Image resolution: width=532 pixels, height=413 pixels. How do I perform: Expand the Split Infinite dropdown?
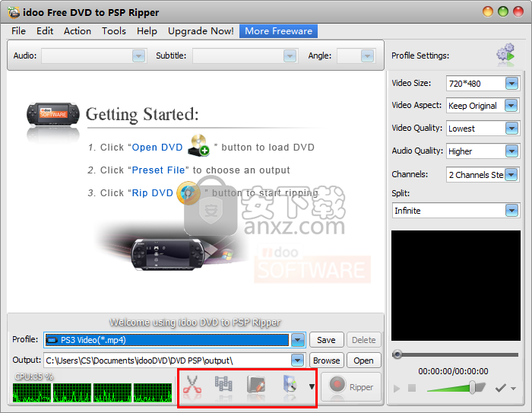(511, 210)
